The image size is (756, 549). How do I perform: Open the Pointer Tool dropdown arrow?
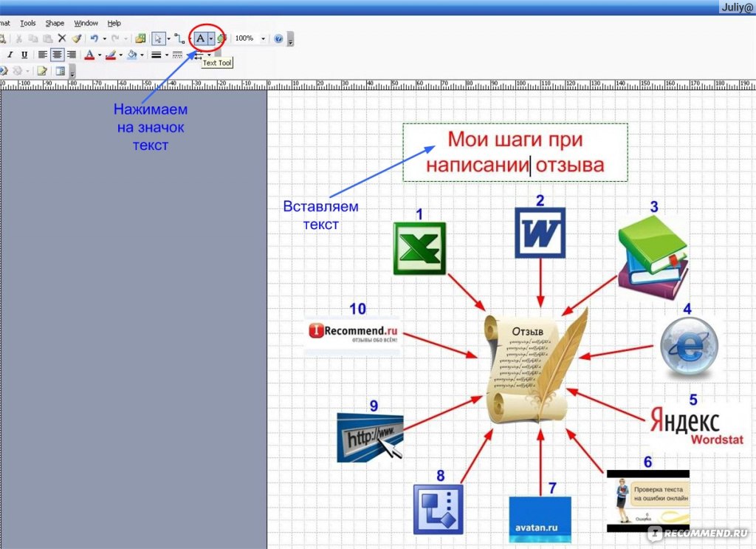tap(168, 38)
